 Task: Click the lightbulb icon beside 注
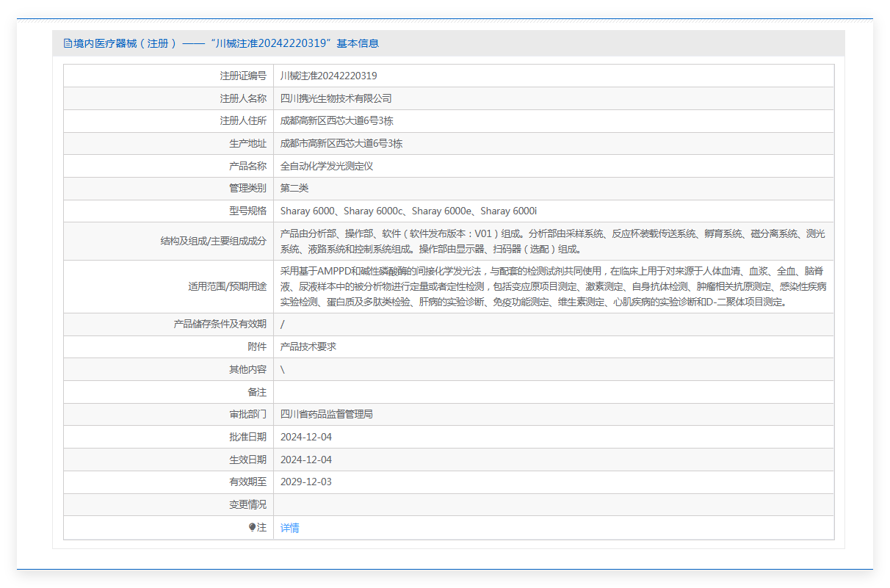(253, 527)
